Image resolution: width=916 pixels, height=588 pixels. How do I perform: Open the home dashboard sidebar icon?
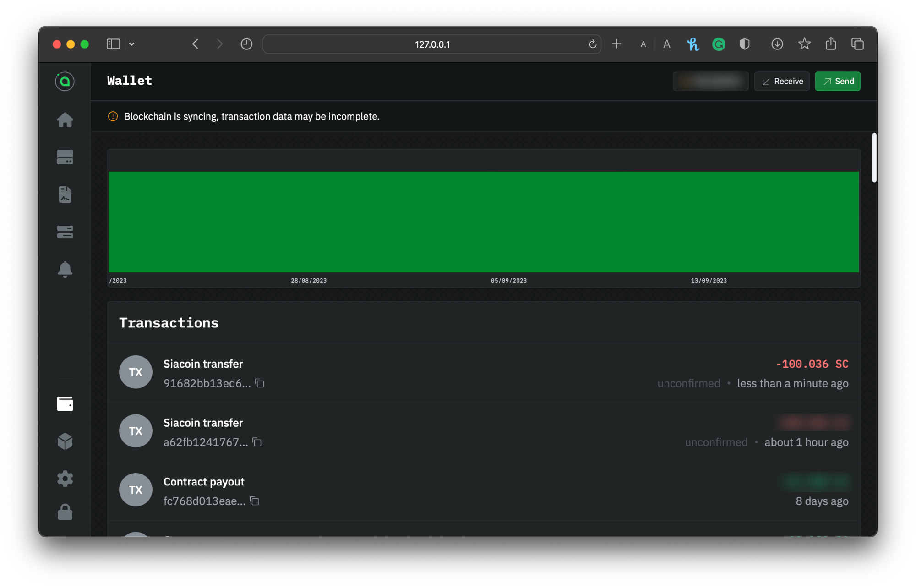coord(65,120)
